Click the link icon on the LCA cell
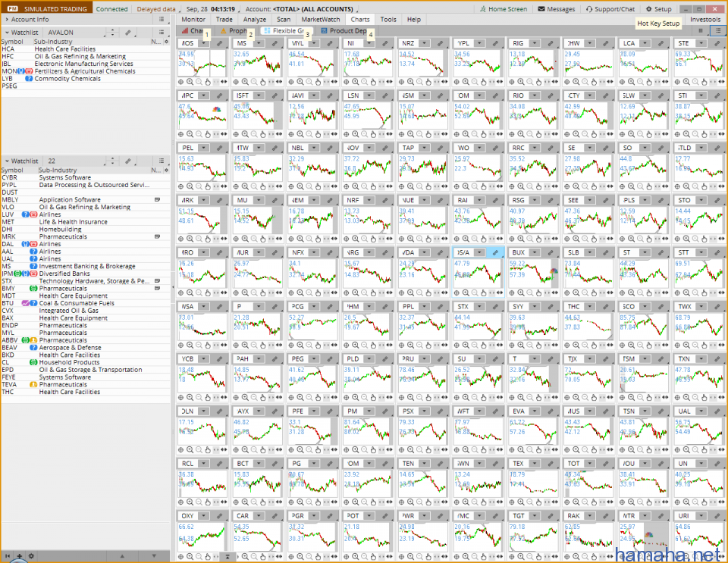The height and width of the screenshot is (563, 728). click(x=661, y=43)
